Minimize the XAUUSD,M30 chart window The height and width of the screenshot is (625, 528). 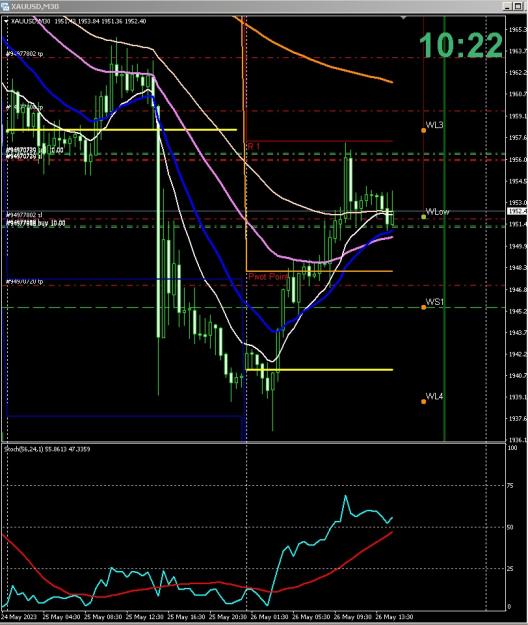(x=507, y=6)
